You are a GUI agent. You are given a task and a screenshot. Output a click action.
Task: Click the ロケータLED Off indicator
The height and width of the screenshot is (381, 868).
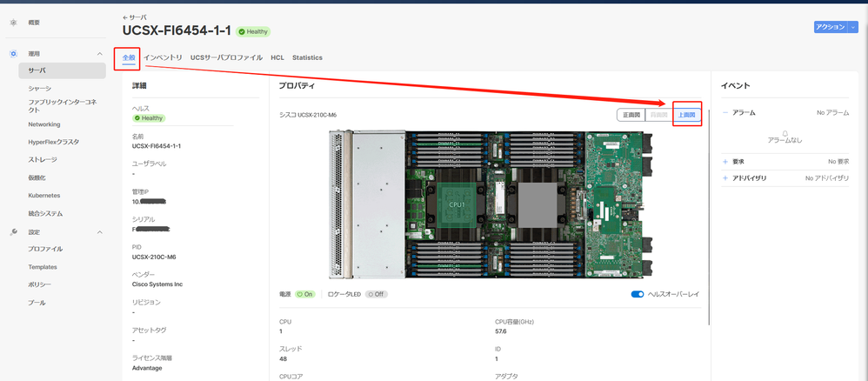377,294
